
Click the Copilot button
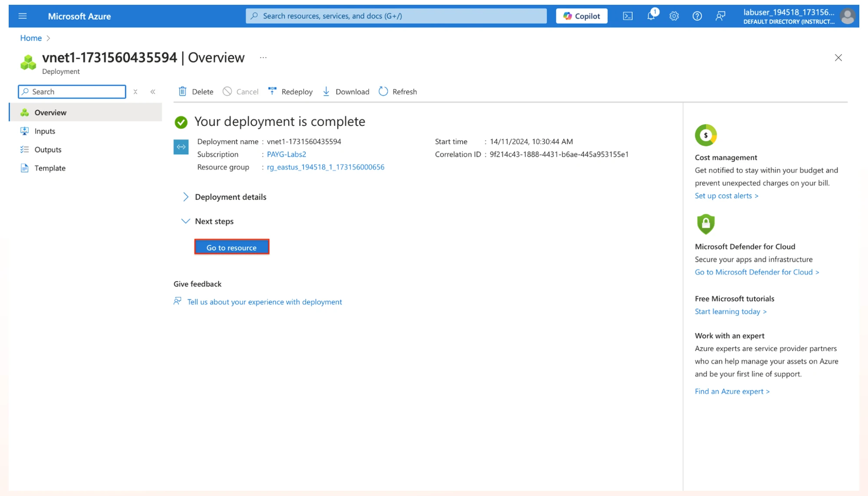(581, 16)
